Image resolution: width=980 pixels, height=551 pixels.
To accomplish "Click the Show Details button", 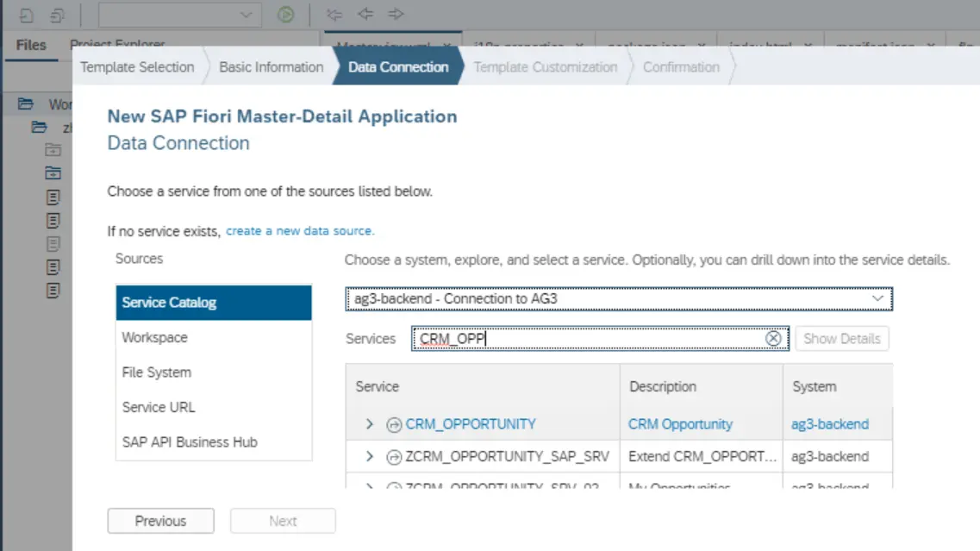I will click(x=842, y=338).
